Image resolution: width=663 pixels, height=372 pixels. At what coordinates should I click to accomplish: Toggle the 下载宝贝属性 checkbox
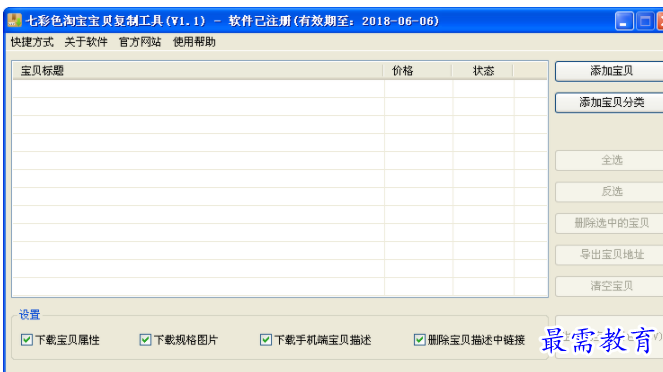tap(27, 340)
